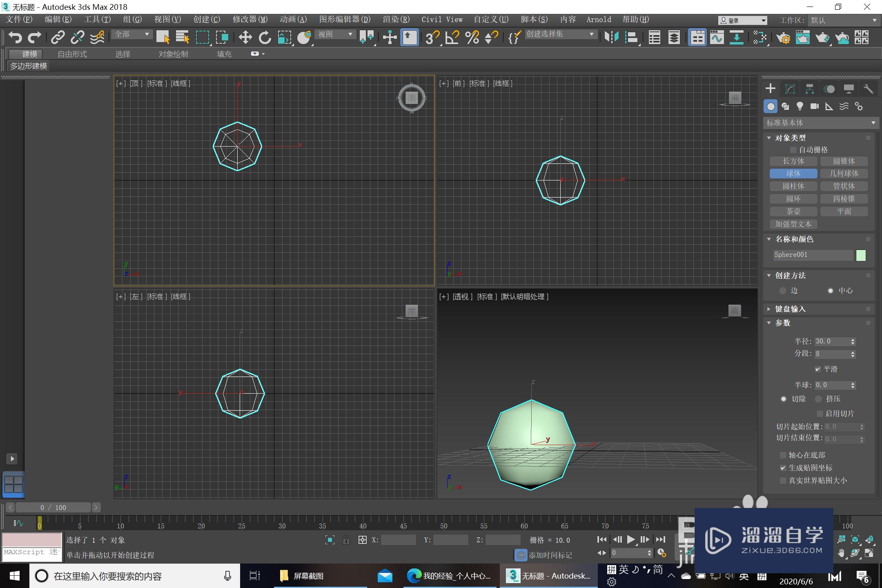882x588 pixels.
Task: Click the 长方体 object button
Action: [x=793, y=161]
